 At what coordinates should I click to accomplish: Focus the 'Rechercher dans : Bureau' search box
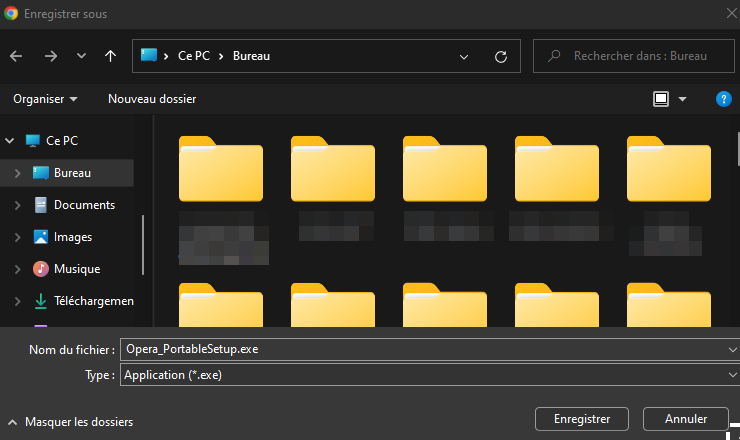coord(633,56)
